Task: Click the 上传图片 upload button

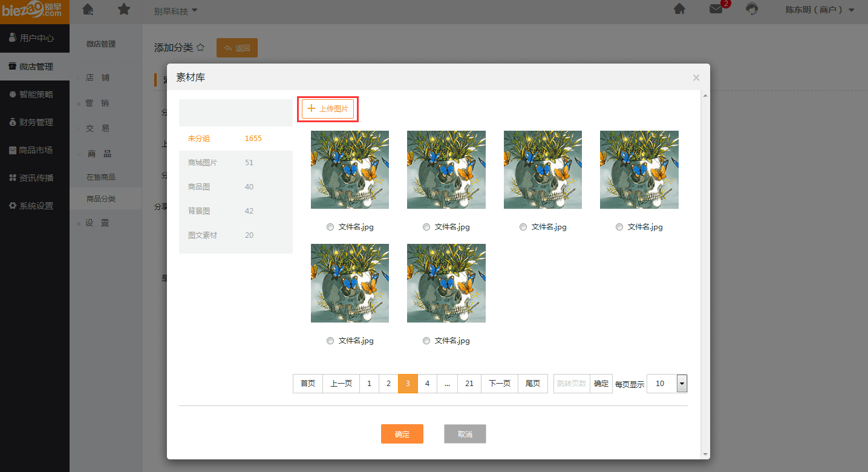Action: (328, 109)
